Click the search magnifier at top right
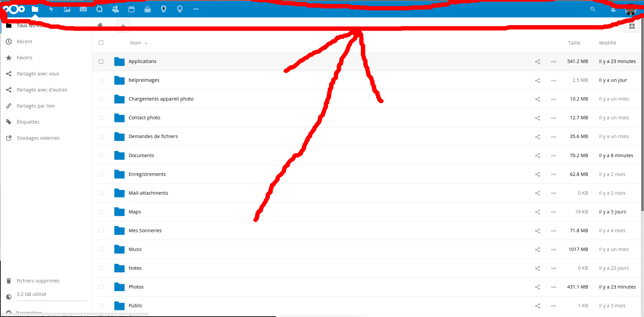Screen dimensions: 644x317 click(x=592, y=9)
